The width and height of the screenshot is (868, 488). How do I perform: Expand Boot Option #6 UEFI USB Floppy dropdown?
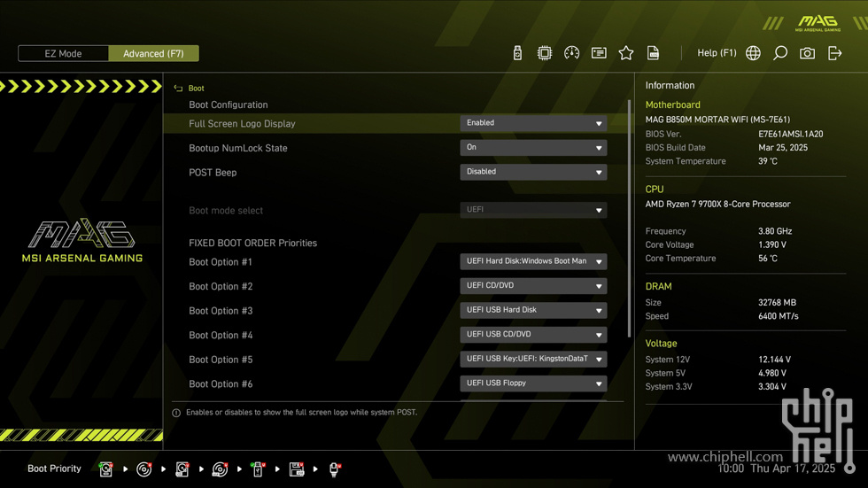point(533,383)
